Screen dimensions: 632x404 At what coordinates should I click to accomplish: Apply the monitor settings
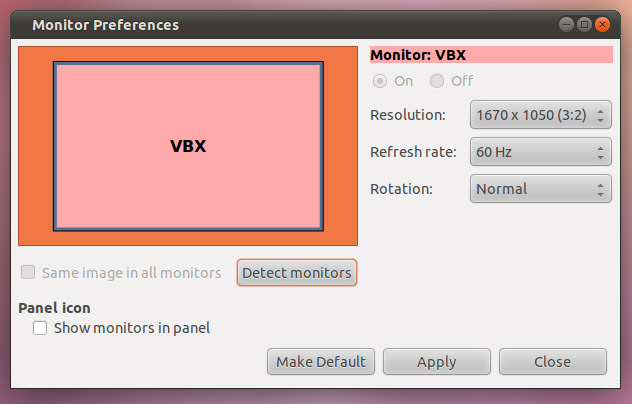click(436, 362)
